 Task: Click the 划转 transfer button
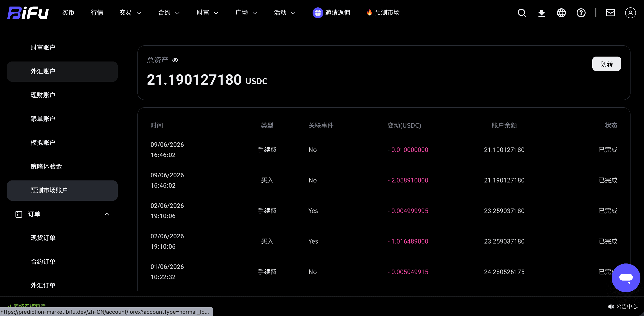606,64
